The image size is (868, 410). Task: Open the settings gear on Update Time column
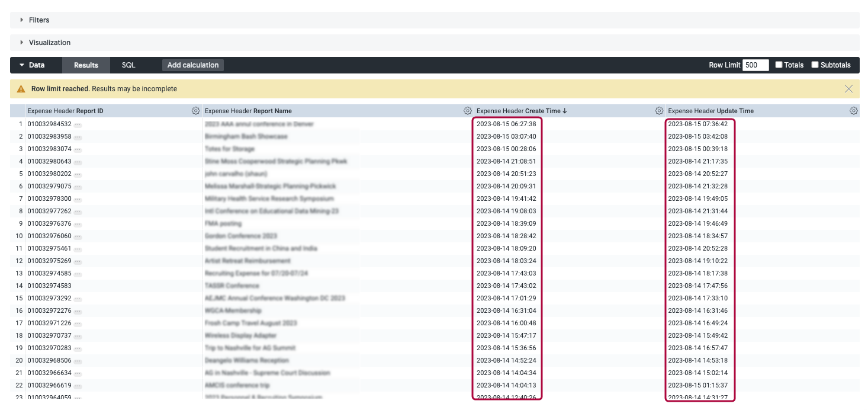[853, 111]
